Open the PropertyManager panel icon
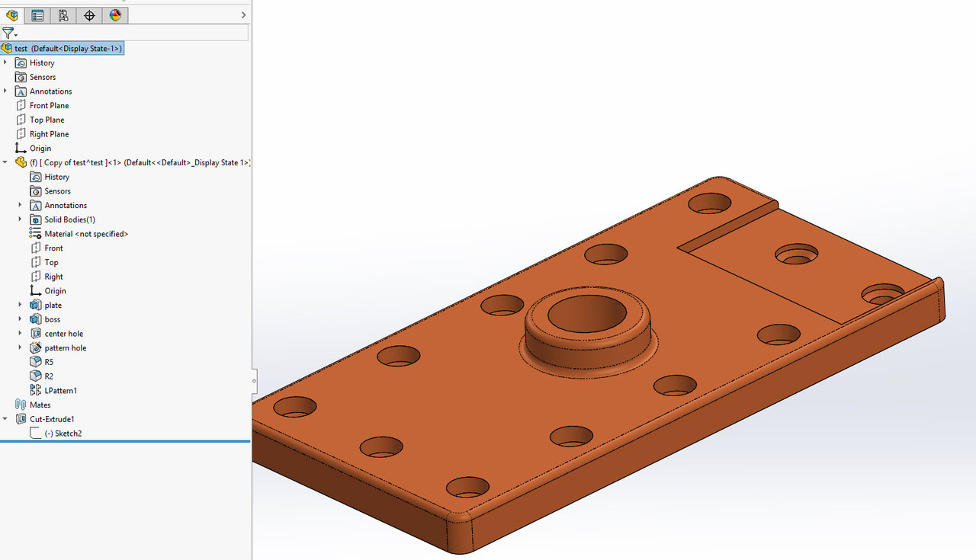This screenshot has height=560, width=976. (37, 14)
